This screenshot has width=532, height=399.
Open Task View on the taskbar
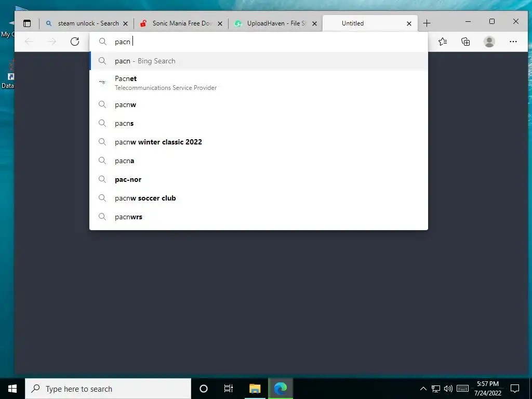tap(229, 389)
